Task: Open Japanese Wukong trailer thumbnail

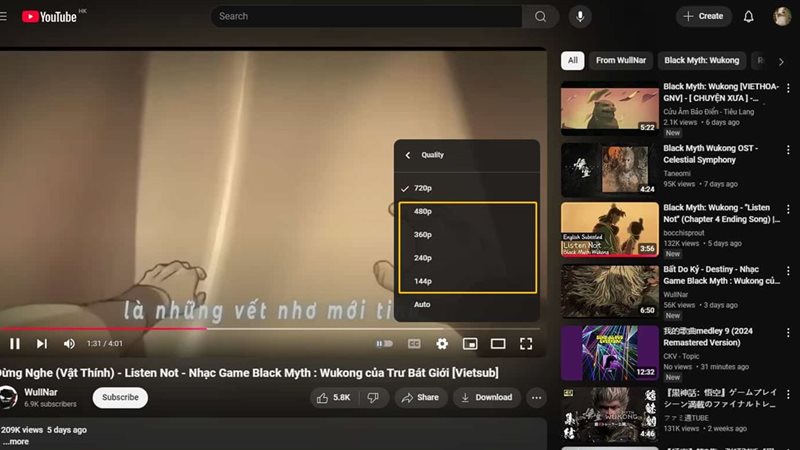Action: point(610,414)
